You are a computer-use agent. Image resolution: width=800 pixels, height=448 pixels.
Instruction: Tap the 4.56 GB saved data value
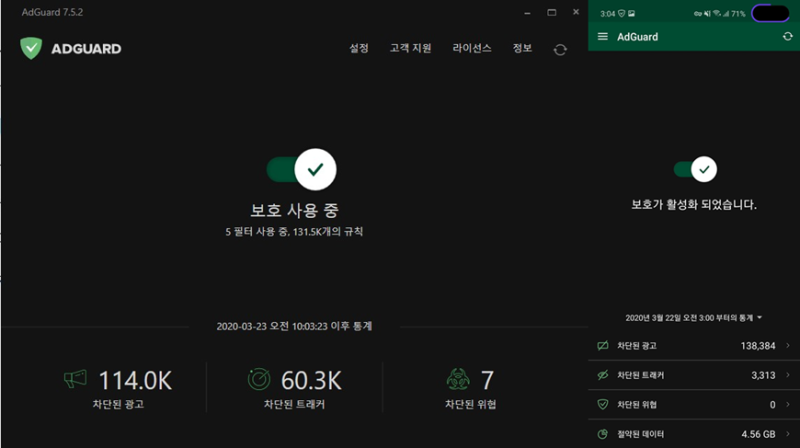(x=758, y=434)
